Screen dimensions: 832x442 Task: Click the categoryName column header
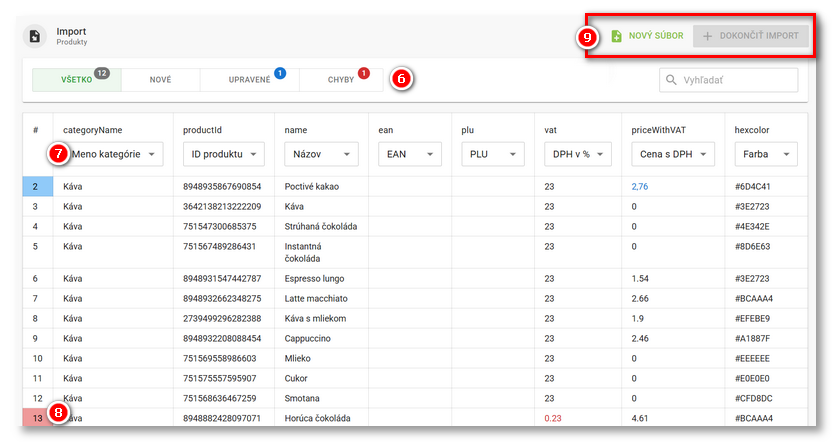(92, 130)
